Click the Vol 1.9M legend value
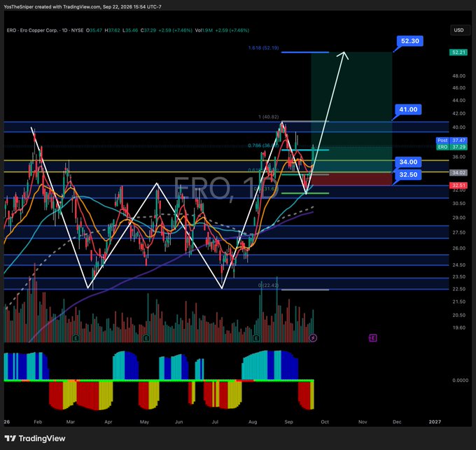 204,30
